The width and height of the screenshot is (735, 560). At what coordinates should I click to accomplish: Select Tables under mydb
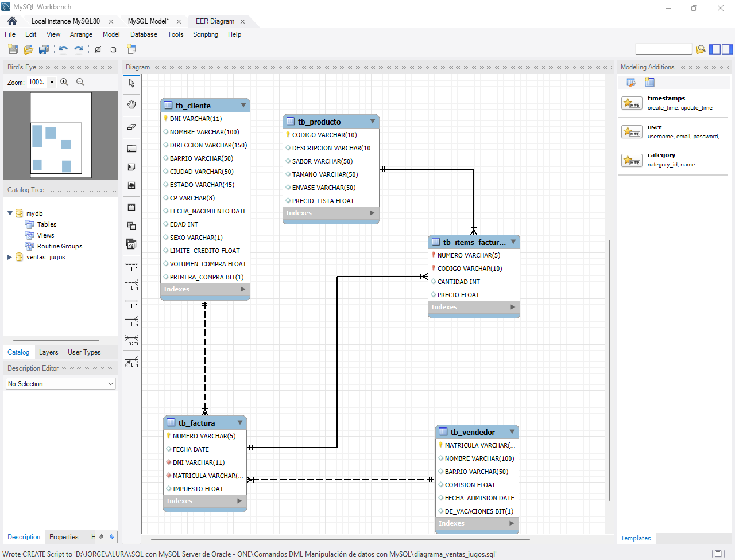47,224
